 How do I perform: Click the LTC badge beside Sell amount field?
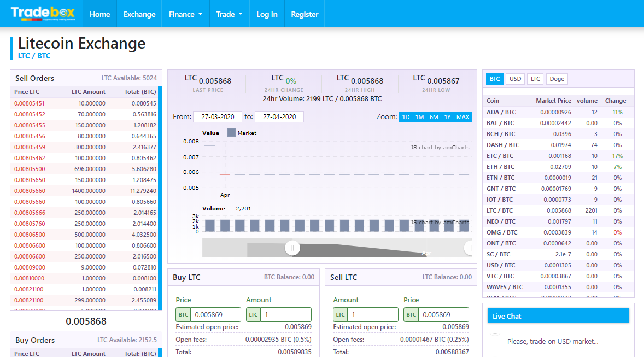click(x=341, y=315)
